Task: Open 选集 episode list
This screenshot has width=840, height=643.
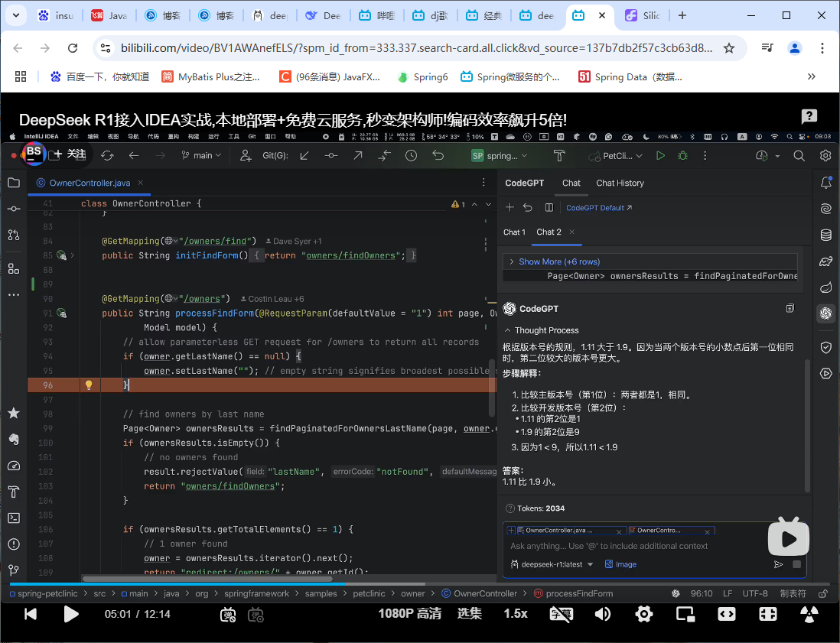Action: click(x=469, y=613)
